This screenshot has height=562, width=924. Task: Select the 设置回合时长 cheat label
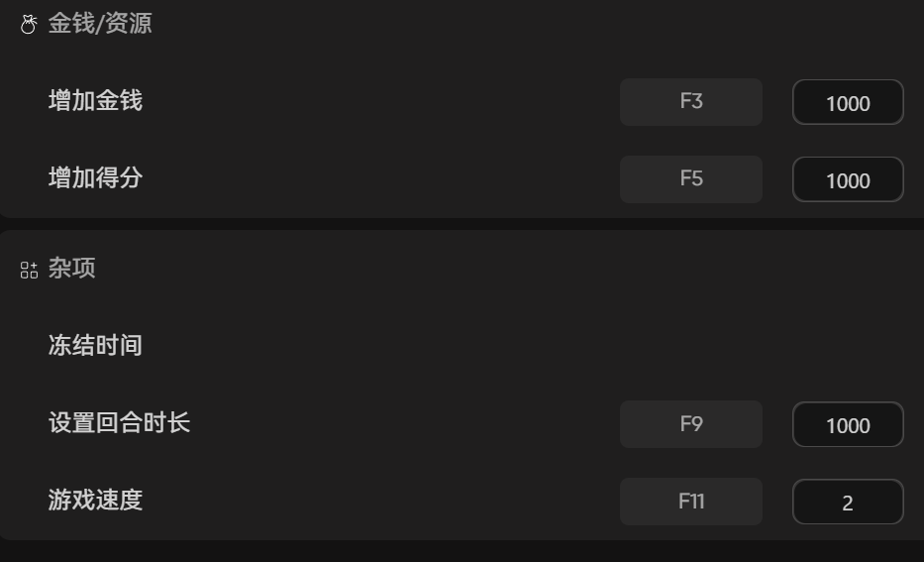point(119,423)
